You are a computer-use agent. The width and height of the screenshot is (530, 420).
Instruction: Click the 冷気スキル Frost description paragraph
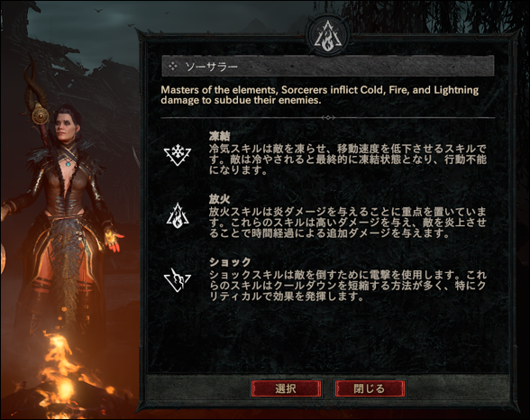[x=348, y=160]
